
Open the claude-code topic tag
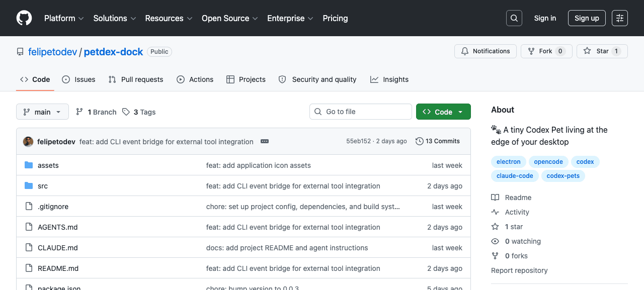pos(515,176)
